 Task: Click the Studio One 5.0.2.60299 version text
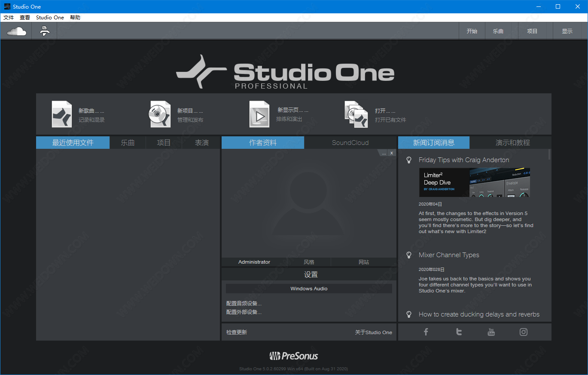point(294,369)
